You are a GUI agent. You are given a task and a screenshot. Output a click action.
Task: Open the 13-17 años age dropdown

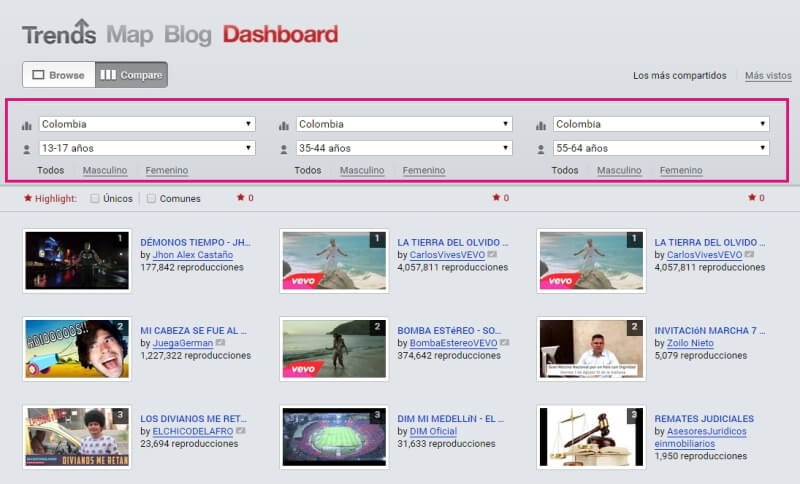[147, 148]
